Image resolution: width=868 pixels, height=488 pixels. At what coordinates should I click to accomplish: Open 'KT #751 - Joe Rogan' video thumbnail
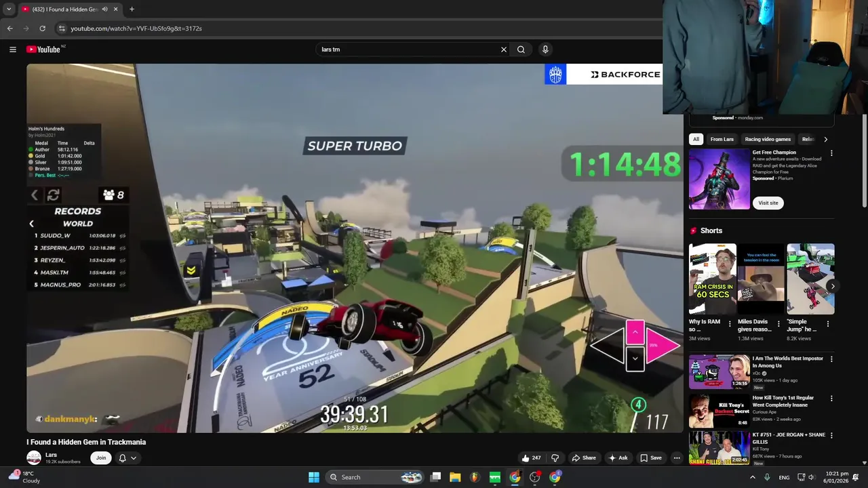pos(719,448)
